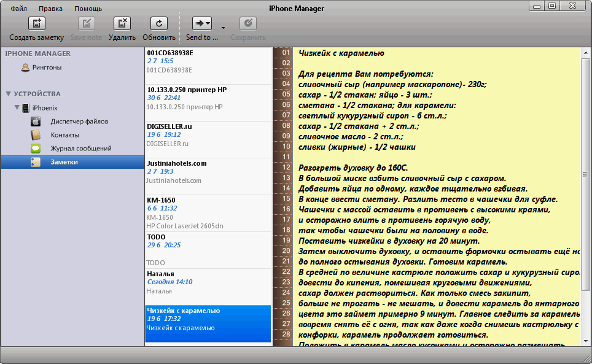Collapse the iPhoenix device tree node

(17, 108)
